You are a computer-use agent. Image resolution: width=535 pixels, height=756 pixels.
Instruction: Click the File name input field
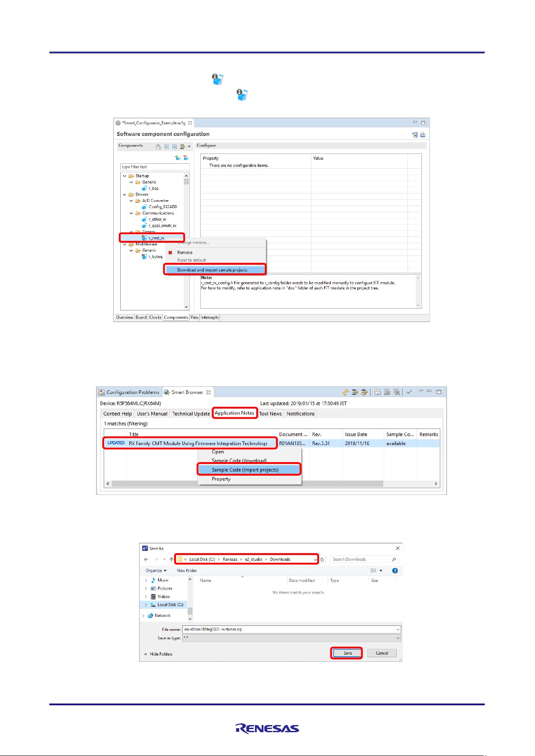(292, 630)
